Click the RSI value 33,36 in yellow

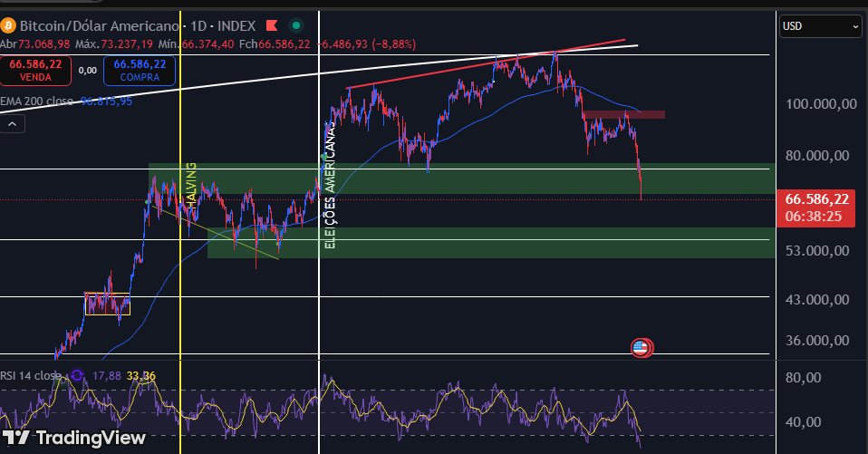tap(141, 376)
